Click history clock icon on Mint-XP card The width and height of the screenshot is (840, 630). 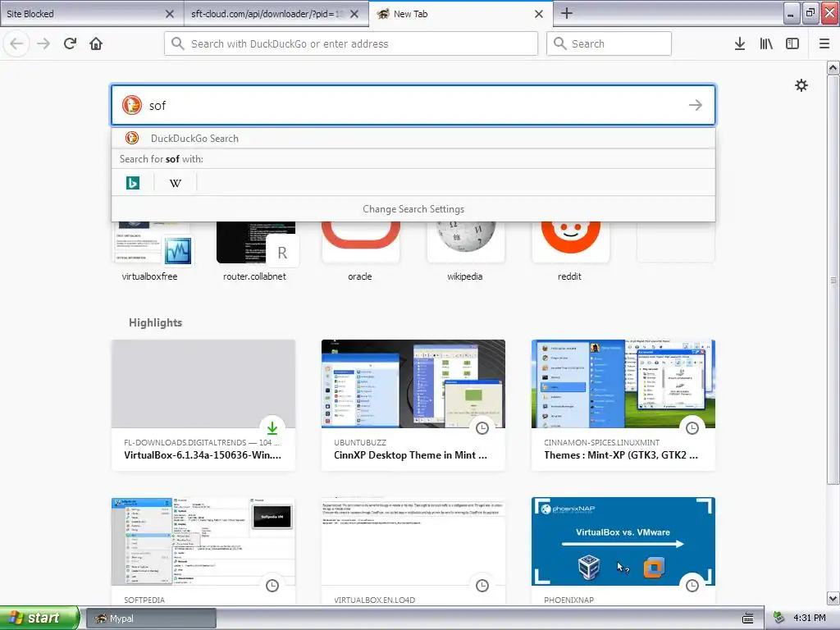(x=692, y=428)
